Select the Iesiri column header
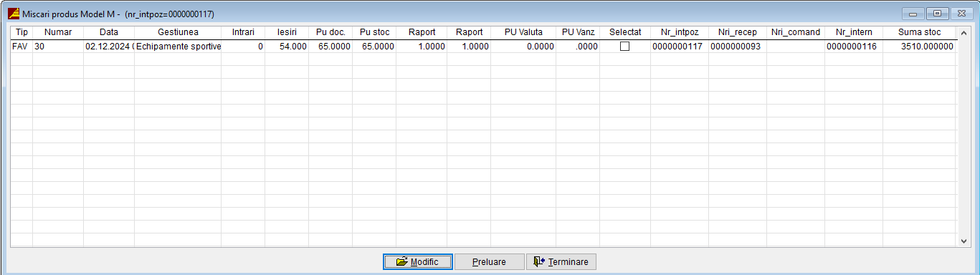Screen dimensions: 980x275 [x=287, y=32]
